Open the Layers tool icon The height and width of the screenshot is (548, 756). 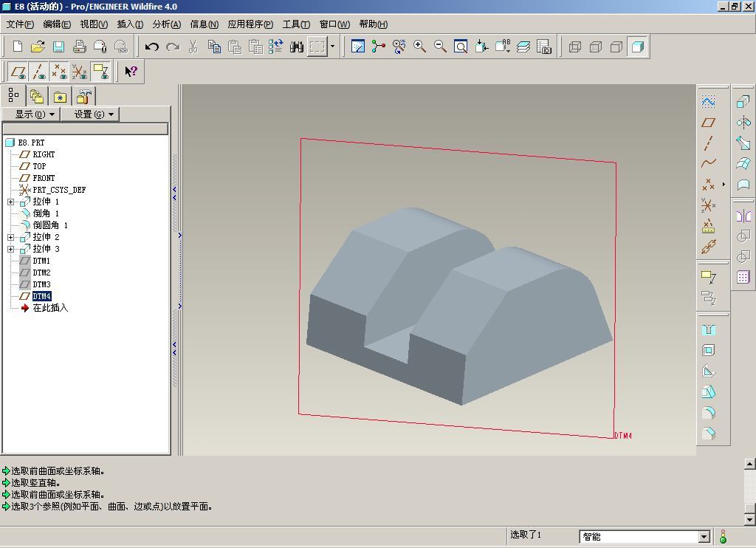point(523,47)
